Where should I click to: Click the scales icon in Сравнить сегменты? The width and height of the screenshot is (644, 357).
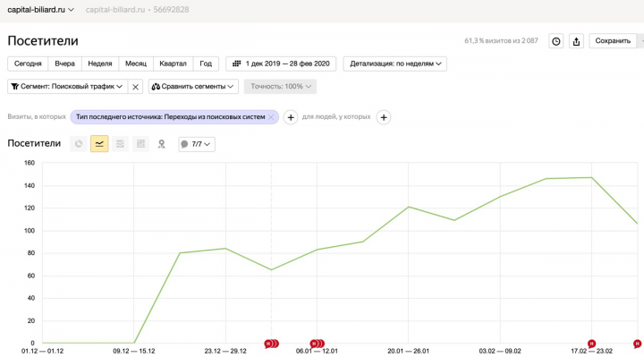coord(156,86)
